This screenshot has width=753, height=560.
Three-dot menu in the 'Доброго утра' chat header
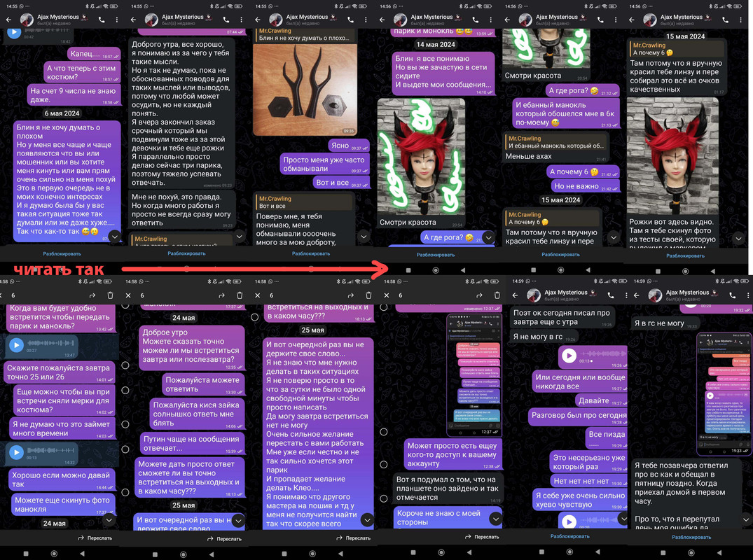pos(242,20)
